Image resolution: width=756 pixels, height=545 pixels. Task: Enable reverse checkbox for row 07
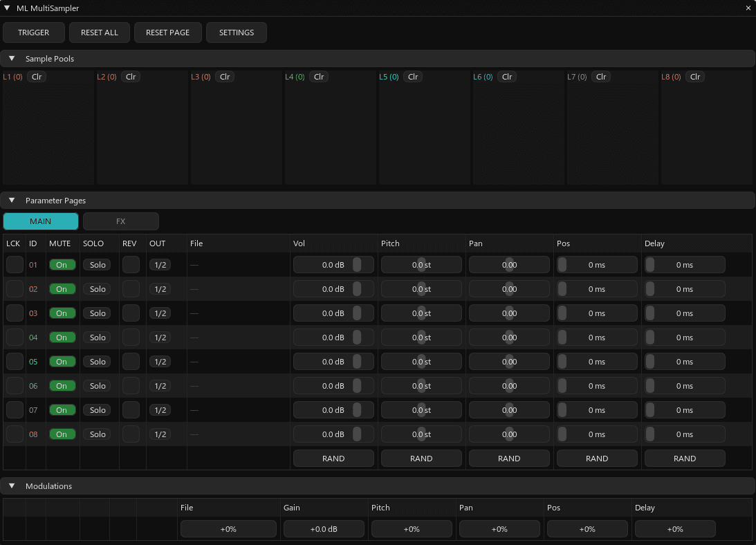pos(131,410)
